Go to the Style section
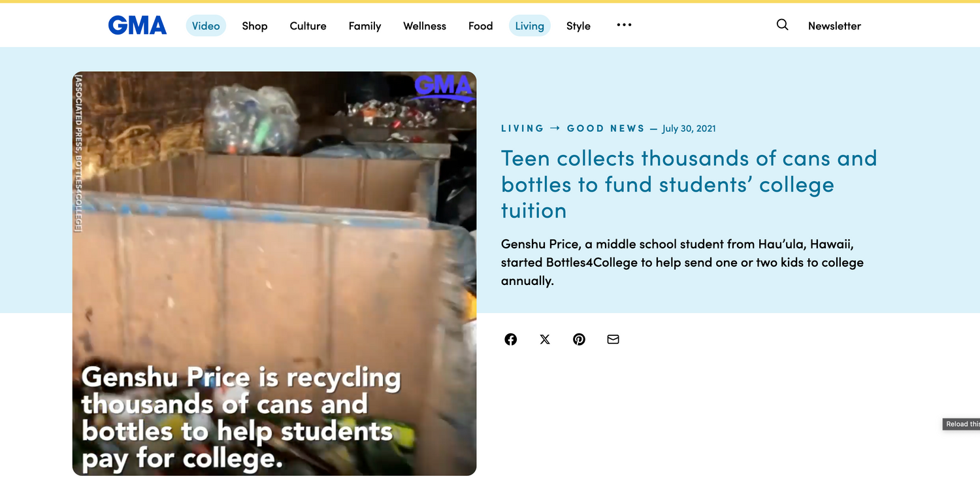This screenshot has height=485, width=980. tap(578, 25)
